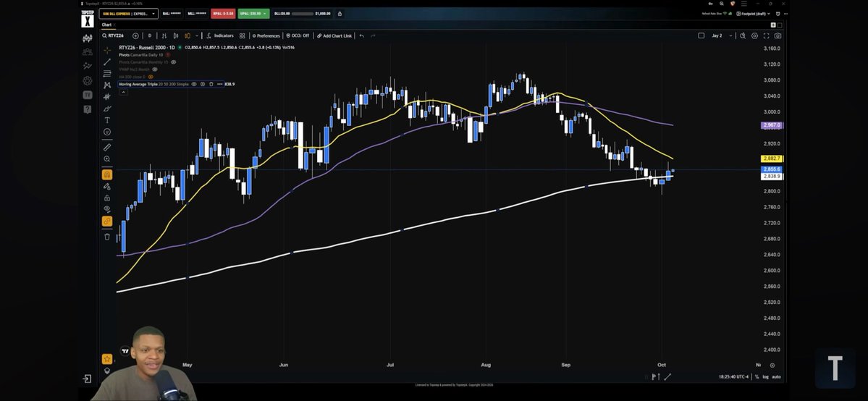This screenshot has width=868, height=401.
Task: Click the bar chart style icon
Action: (x=164, y=36)
